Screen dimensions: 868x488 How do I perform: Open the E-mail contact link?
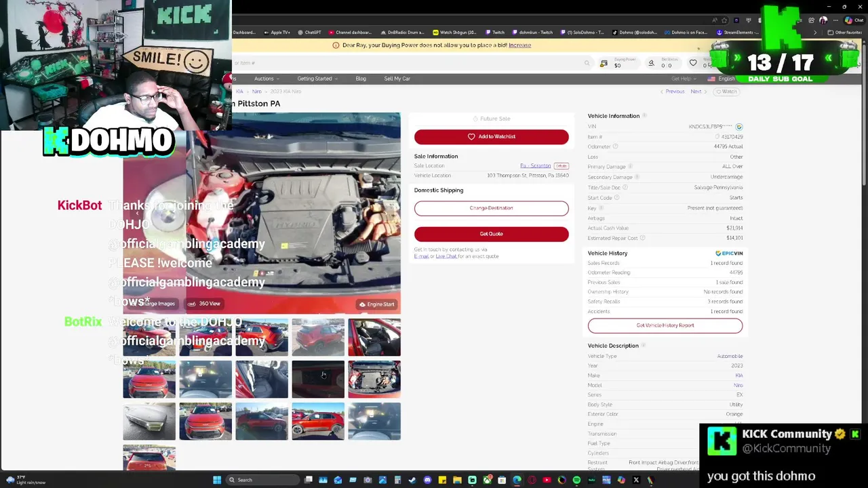coord(421,256)
